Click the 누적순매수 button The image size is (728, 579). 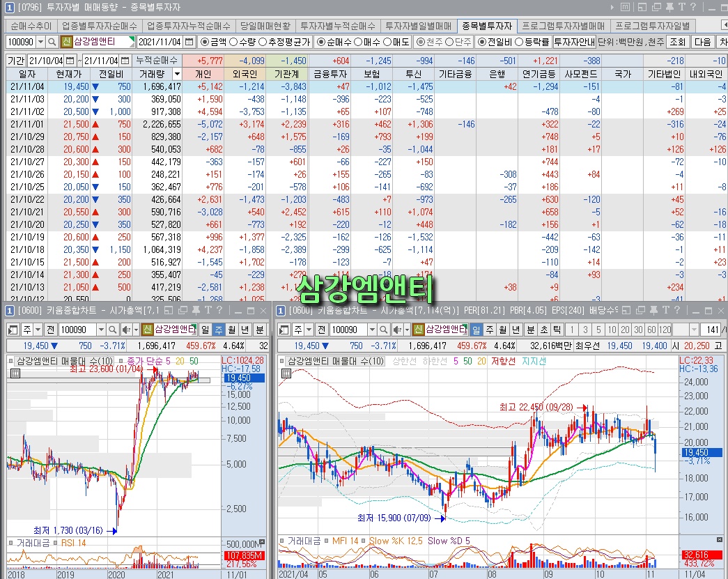(157, 61)
